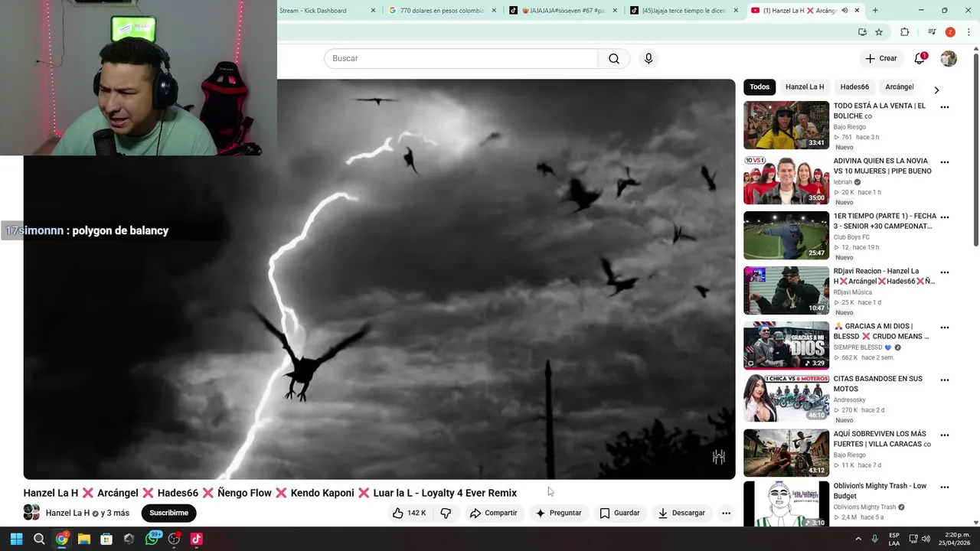The width and height of the screenshot is (980, 551).
Task: Bookmark this page with star icon
Action: pyautogui.click(x=879, y=32)
